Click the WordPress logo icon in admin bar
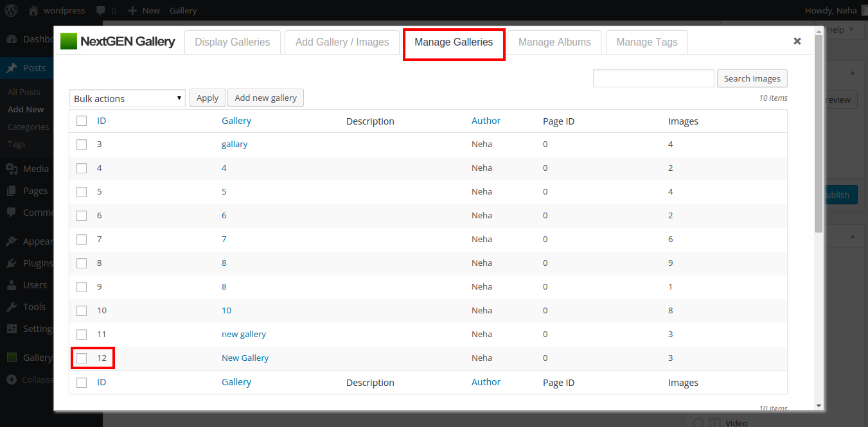Screen dimensions: 868x427 [12, 10]
